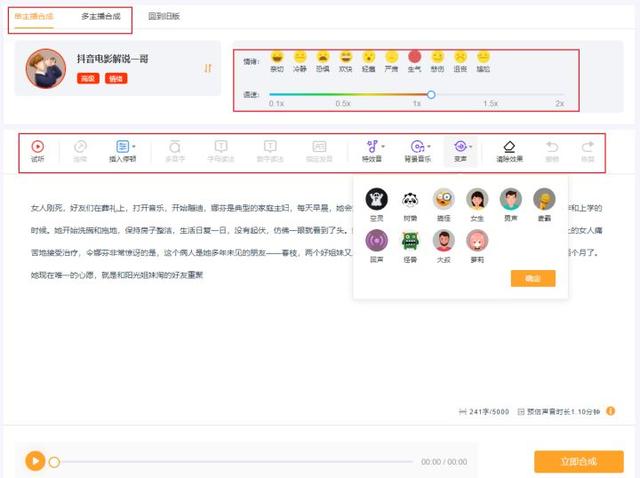Set speed at the 1.5x mark

coord(491,103)
